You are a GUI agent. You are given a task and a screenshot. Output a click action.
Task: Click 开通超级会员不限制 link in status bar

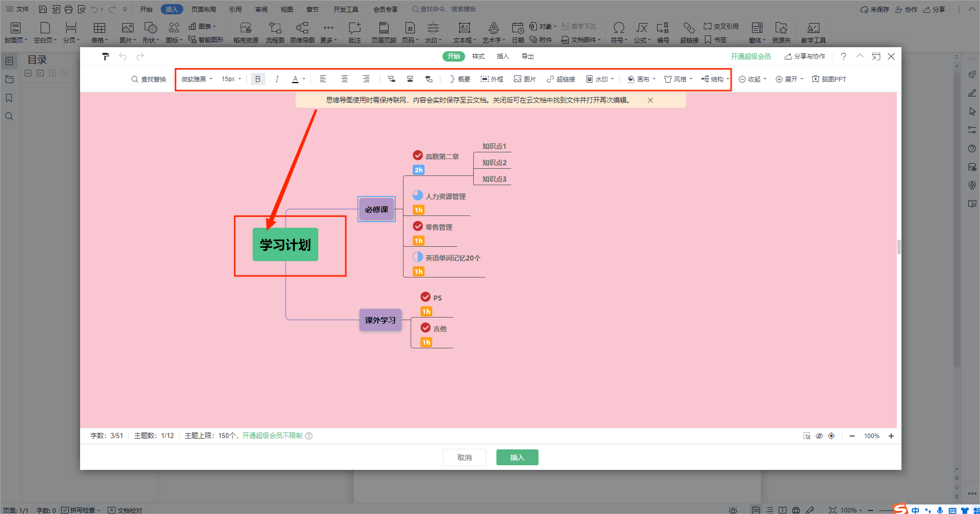(x=272, y=436)
